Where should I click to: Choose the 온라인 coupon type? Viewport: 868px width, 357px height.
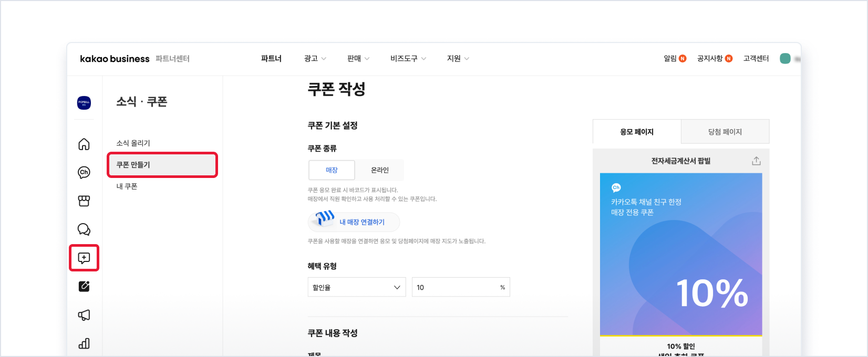pos(380,170)
